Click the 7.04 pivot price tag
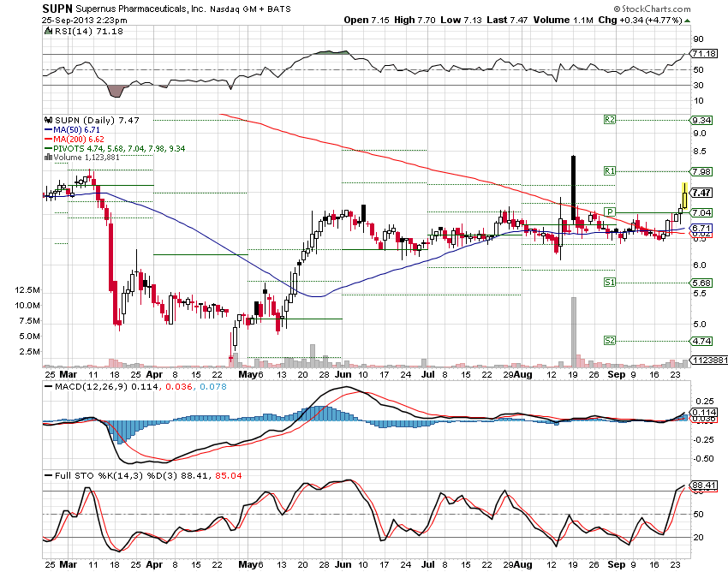Image resolution: width=728 pixels, height=572 pixels. [x=702, y=212]
